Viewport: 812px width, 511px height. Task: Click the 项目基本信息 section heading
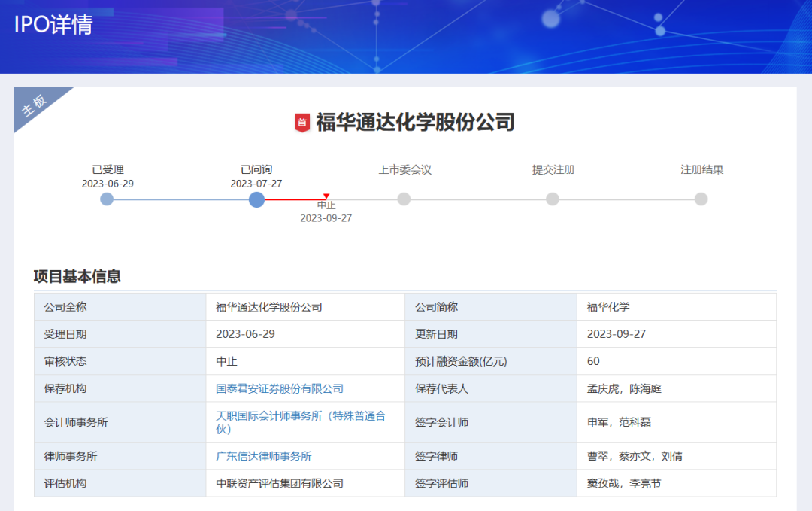coord(77,276)
